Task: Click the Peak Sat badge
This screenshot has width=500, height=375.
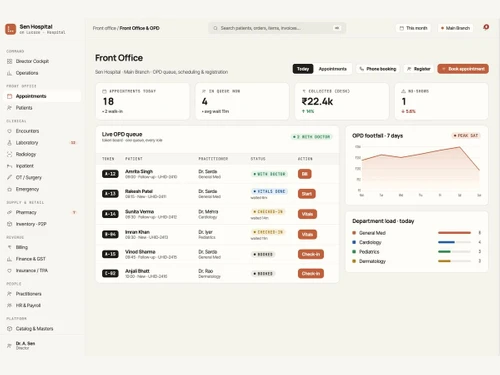Action: tap(466, 136)
